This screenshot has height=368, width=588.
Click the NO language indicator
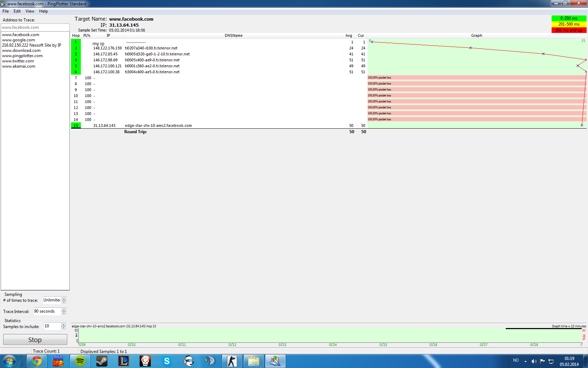(x=516, y=360)
